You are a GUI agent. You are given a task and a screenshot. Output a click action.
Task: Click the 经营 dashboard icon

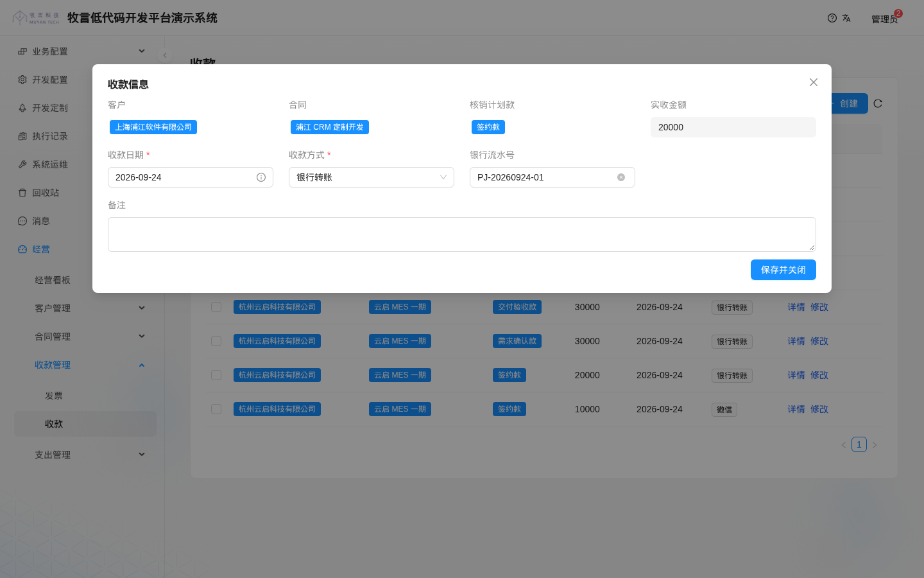point(22,249)
